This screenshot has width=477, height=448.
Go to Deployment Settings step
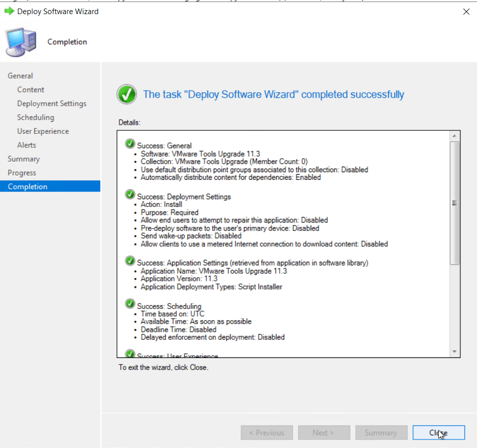coord(51,103)
